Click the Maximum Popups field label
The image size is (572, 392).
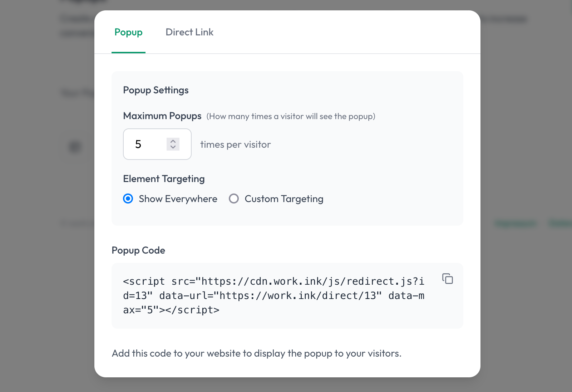162,116
